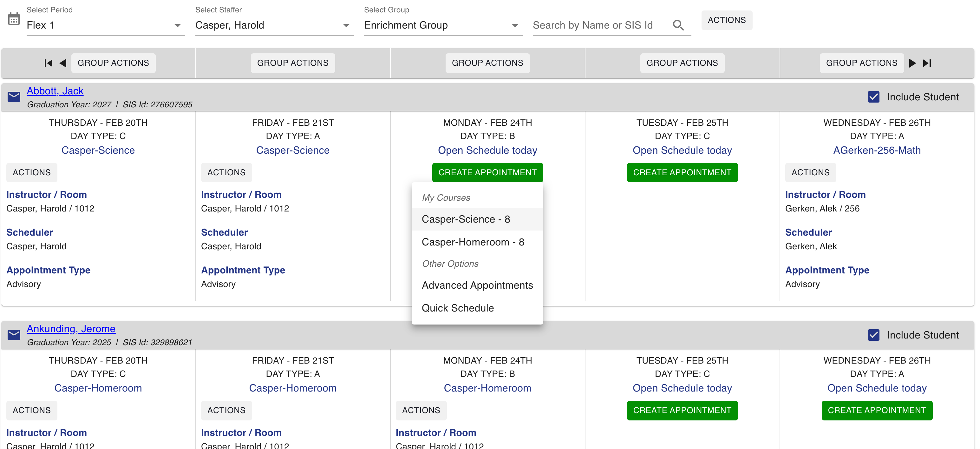Uncheck Include Student for Ankunding, Jerome
The image size is (980, 449).
(x=873, y=335)
